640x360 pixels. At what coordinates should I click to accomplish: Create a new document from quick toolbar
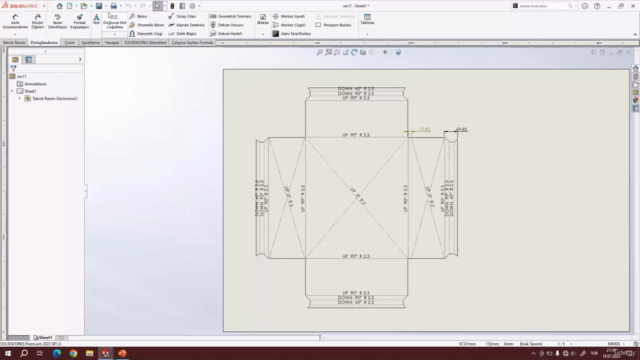point(70,6)
